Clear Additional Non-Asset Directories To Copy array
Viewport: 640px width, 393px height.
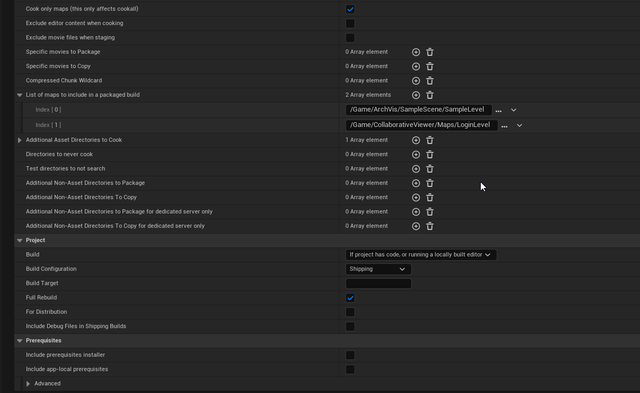coord(430,197)
